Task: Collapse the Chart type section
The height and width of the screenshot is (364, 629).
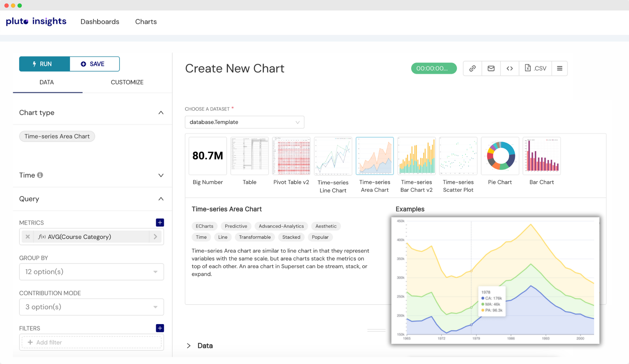Action: (x=161, y=113)
